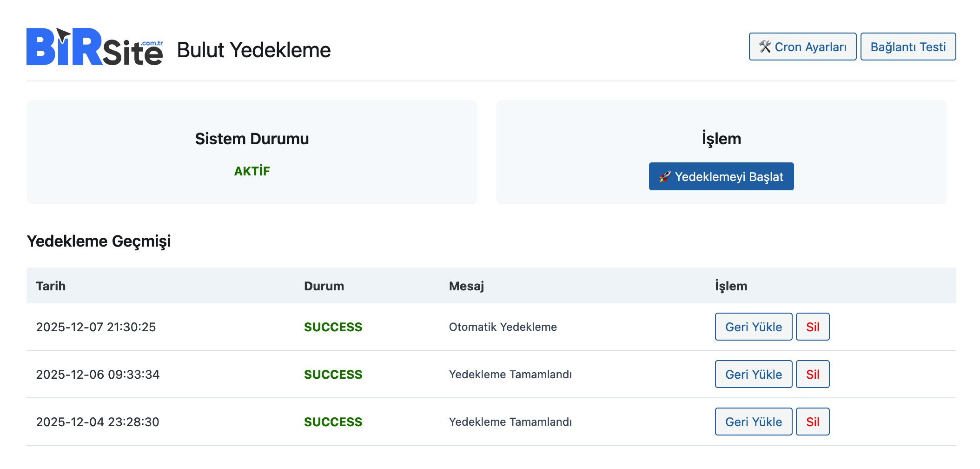Click the AKTİF system status text

click(x=252, y=171)
